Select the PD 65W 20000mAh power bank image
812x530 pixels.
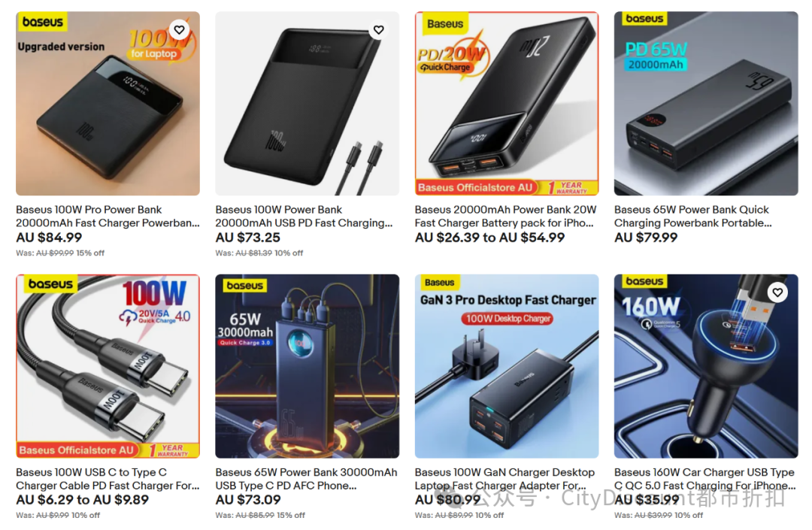tap(706, 104)
